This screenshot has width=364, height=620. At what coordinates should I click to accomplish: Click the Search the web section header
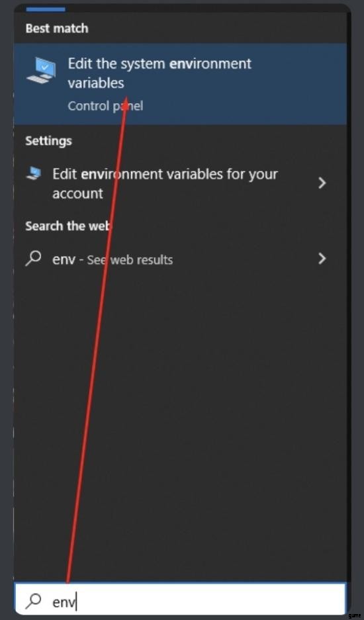pyautogui.click(x=68, y=226)
